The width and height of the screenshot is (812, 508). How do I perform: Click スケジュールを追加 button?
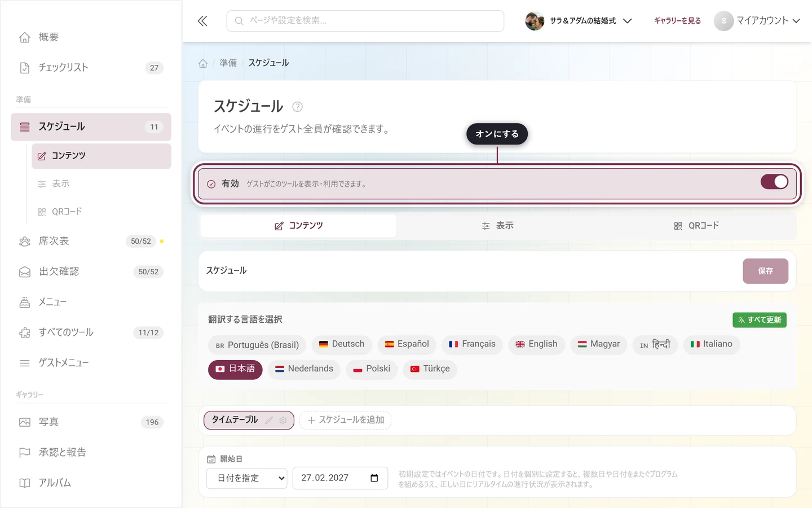tap(345, 421)
